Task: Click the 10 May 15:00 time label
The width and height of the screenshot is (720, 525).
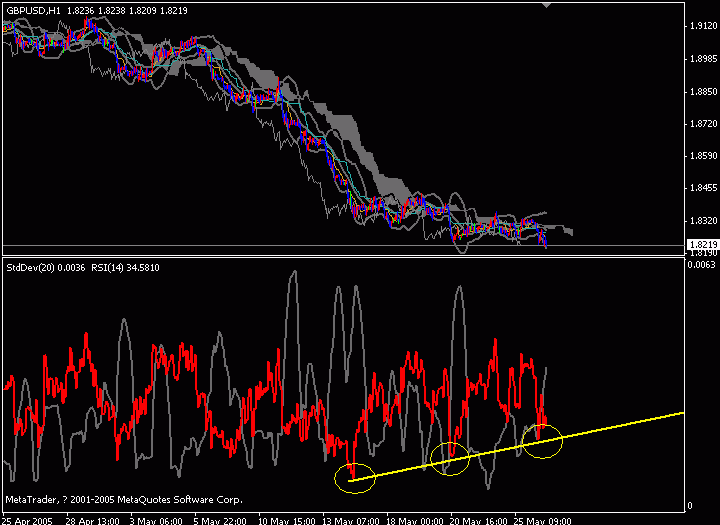Action: tap(287, 521)
